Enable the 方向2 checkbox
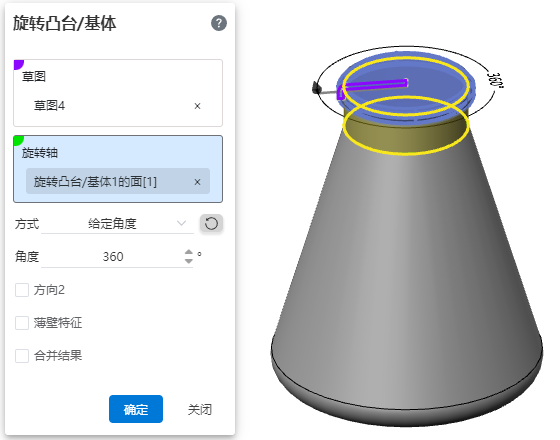 click(22, 290)
